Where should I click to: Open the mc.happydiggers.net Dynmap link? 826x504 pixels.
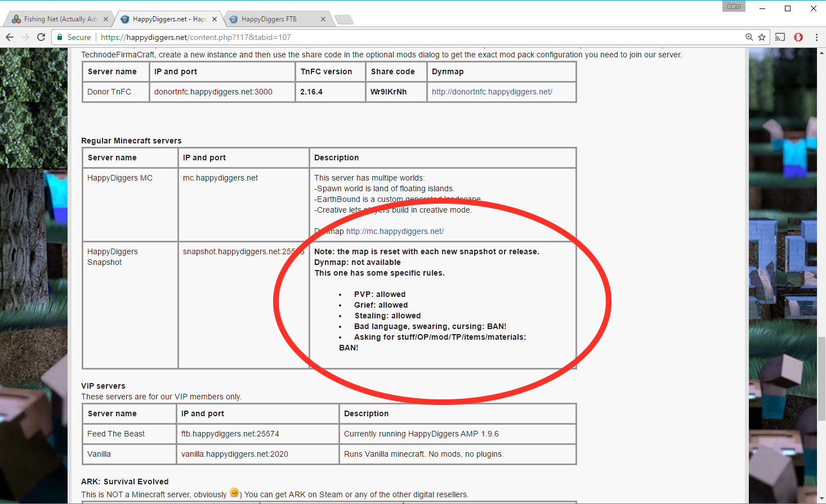pyautogui.click(x=395, y=231)
